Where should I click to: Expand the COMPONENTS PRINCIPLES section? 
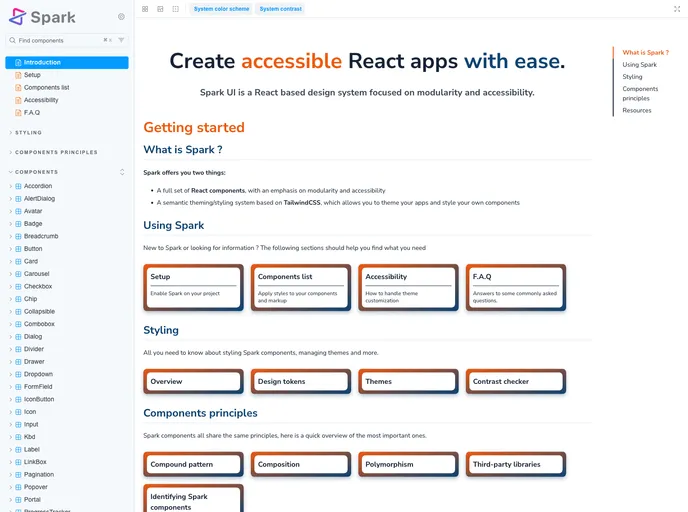pyautogui.click(x=56, y=152)
